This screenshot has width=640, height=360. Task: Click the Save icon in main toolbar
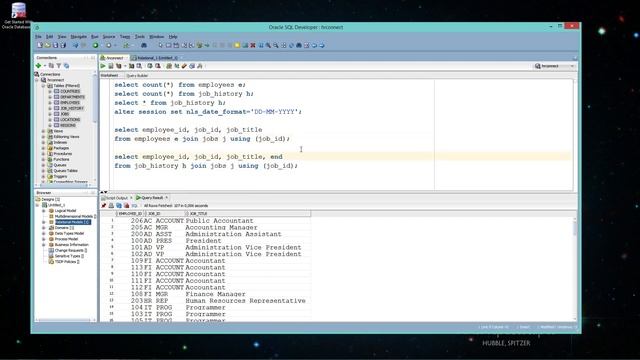pyautogui.click(x=56, y=45)
